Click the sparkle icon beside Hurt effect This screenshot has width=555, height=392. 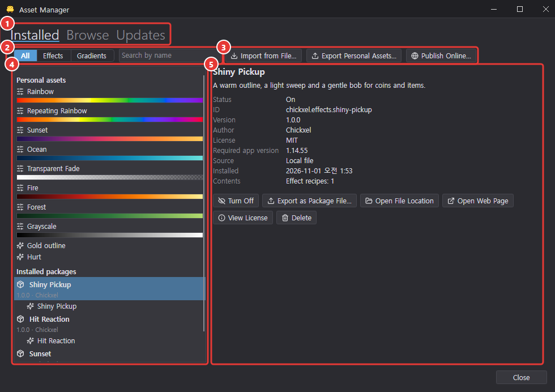20,257
